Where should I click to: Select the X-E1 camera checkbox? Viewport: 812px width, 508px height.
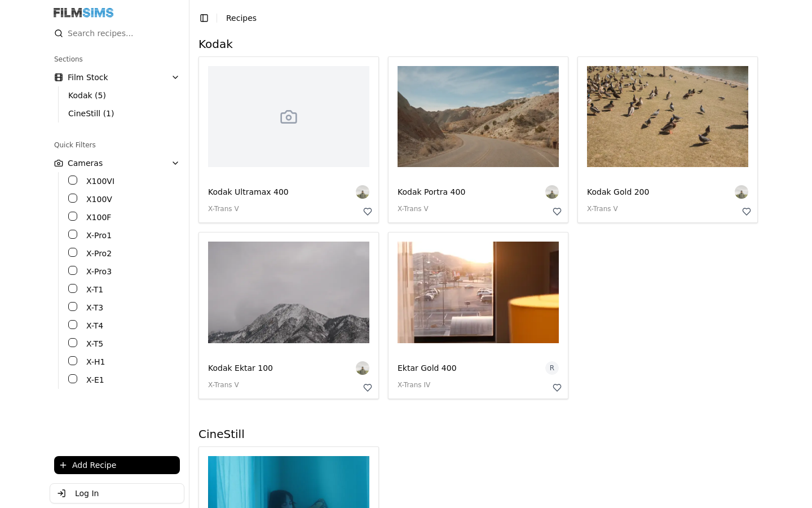pyautogui.click(x=73, y=379)
